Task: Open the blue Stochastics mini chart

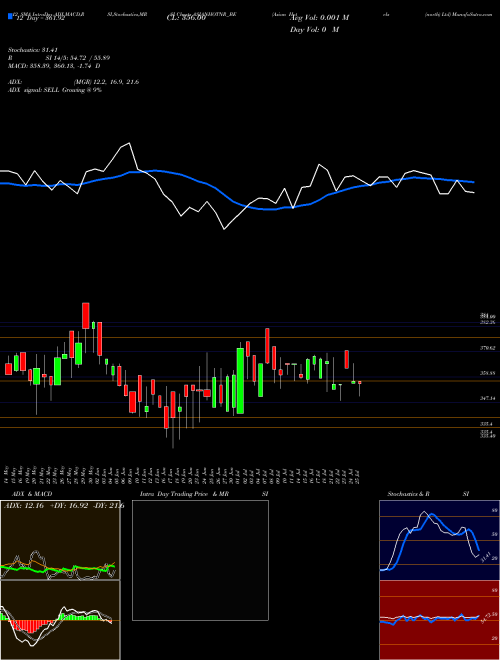Action: 439,540
